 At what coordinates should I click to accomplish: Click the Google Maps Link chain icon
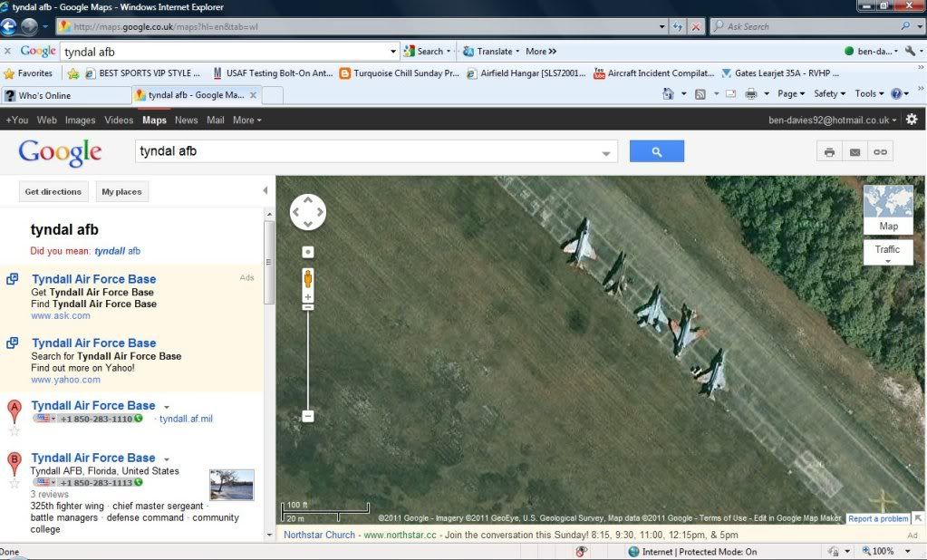tap(880, 152)
